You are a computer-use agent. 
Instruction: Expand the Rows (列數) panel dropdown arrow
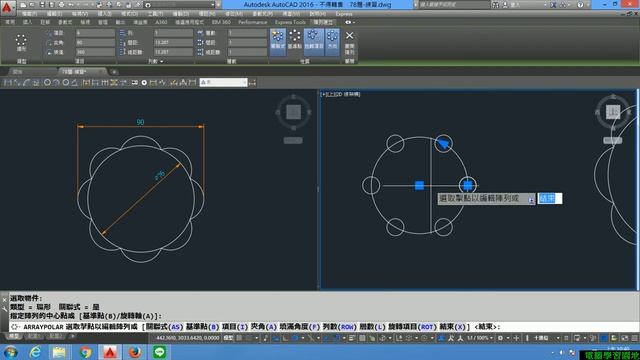tap(162, 61)
